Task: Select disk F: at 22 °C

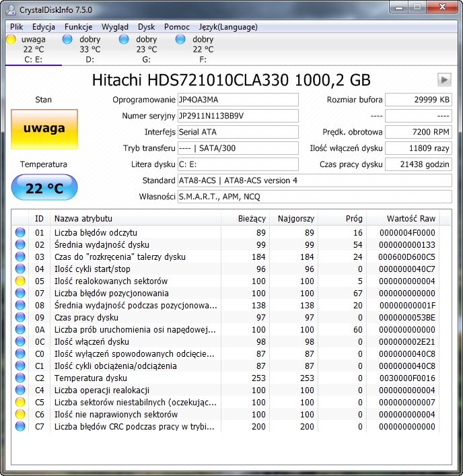Action: (203, 49)
